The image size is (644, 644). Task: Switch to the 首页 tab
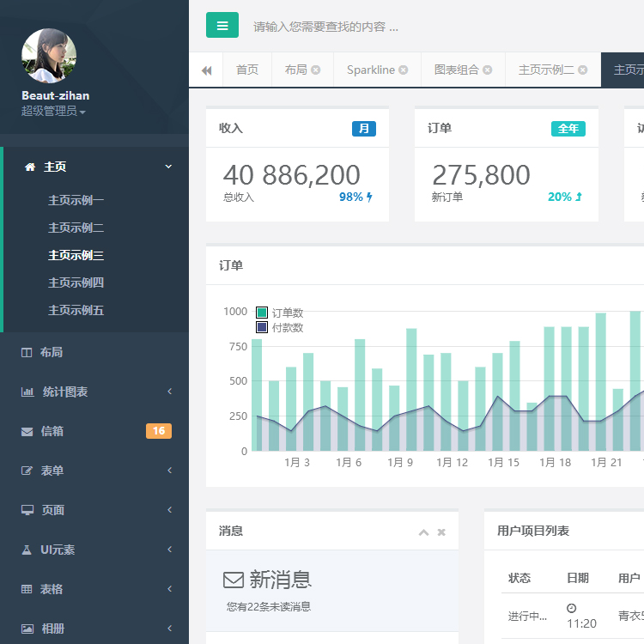246,70
